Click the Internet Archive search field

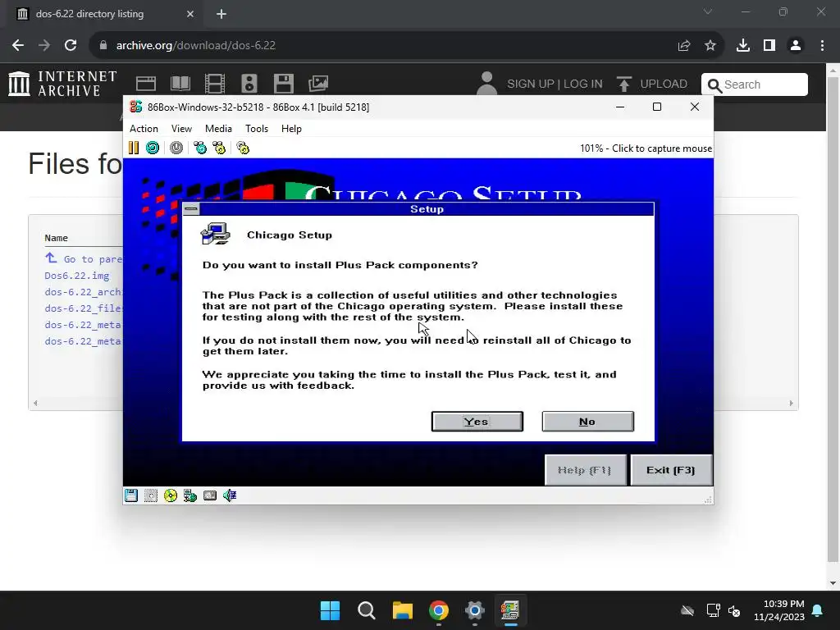point(755,84)
